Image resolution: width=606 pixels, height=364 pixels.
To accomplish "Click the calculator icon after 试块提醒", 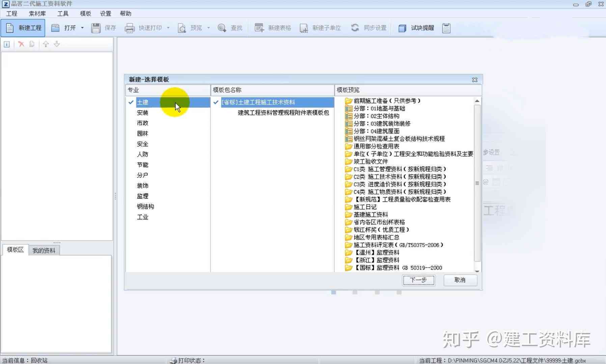I will pos(446,28).
